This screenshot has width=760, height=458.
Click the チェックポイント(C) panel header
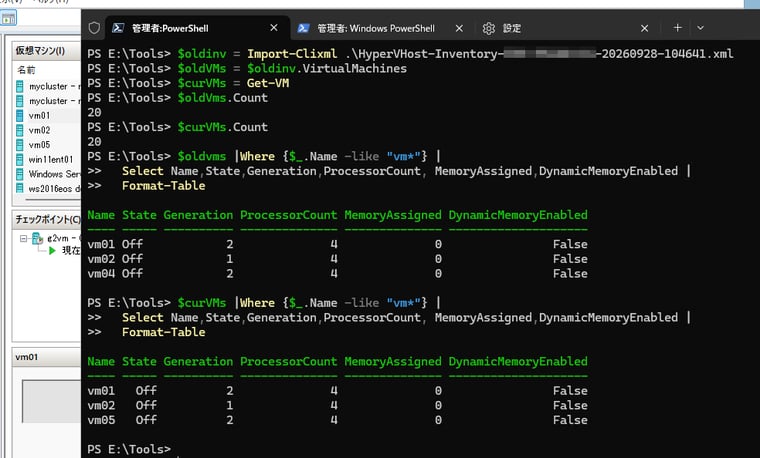click(47, 220)
